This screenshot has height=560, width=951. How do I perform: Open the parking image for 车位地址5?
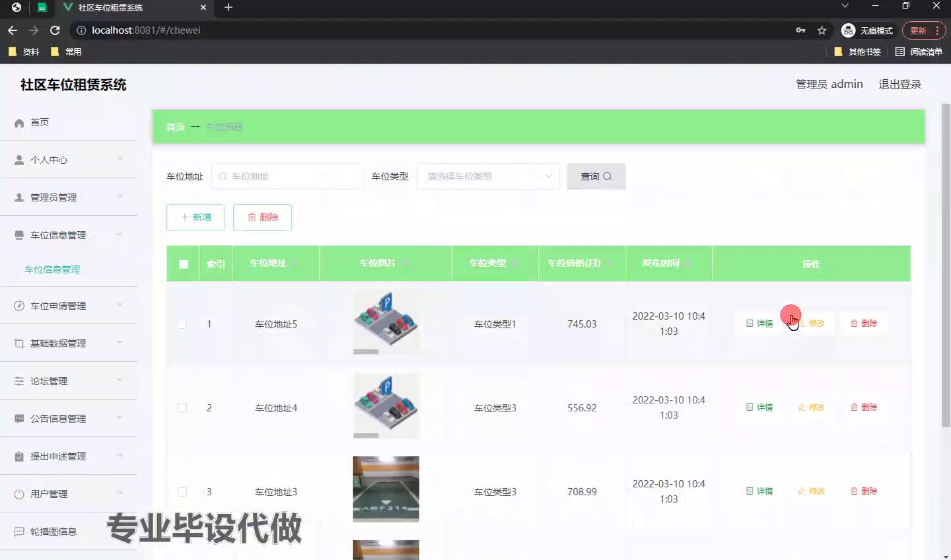point(386,323)
